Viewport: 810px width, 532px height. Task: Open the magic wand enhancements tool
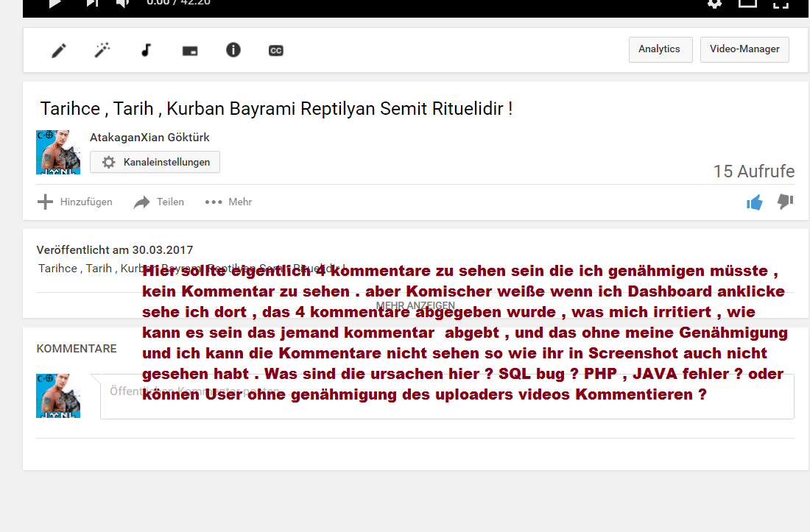102,51
